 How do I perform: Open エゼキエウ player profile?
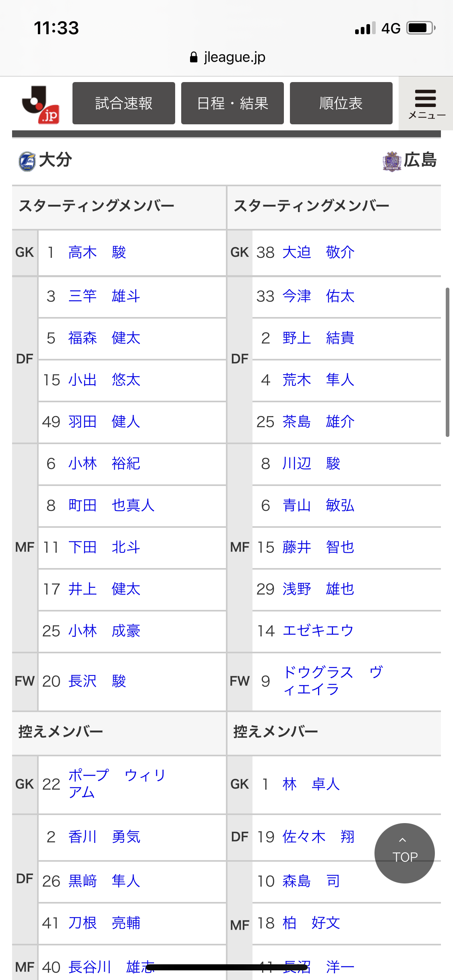(x=318, y=631)
